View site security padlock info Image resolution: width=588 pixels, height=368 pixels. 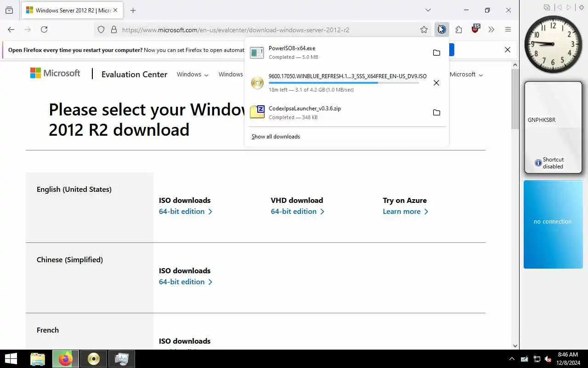tap(114, 29)
